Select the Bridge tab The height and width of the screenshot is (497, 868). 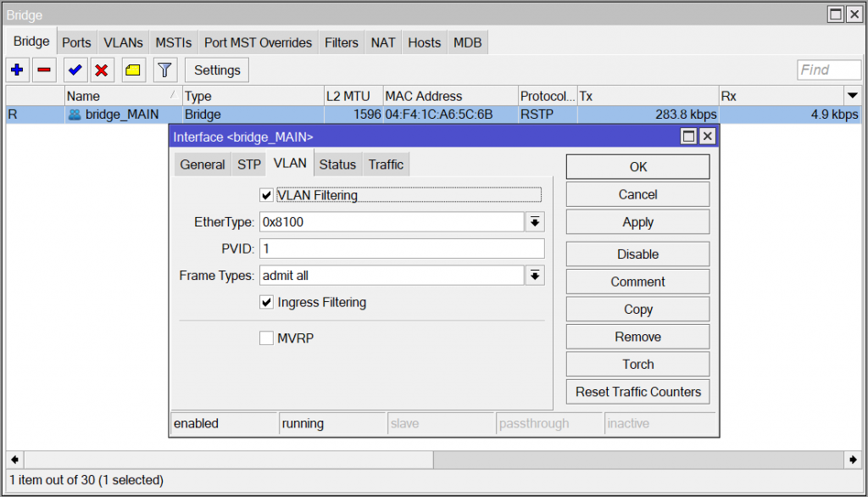31,42
